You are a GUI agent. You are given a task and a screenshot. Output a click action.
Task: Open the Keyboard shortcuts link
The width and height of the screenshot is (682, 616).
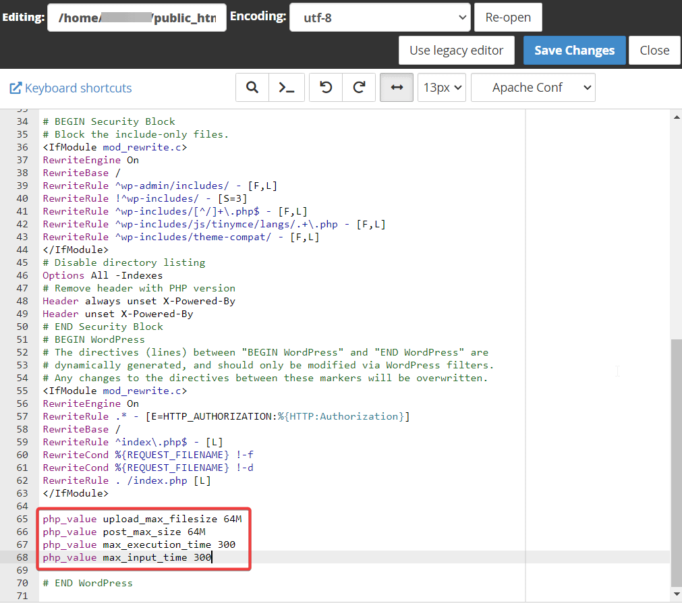(x=78, y=88)
